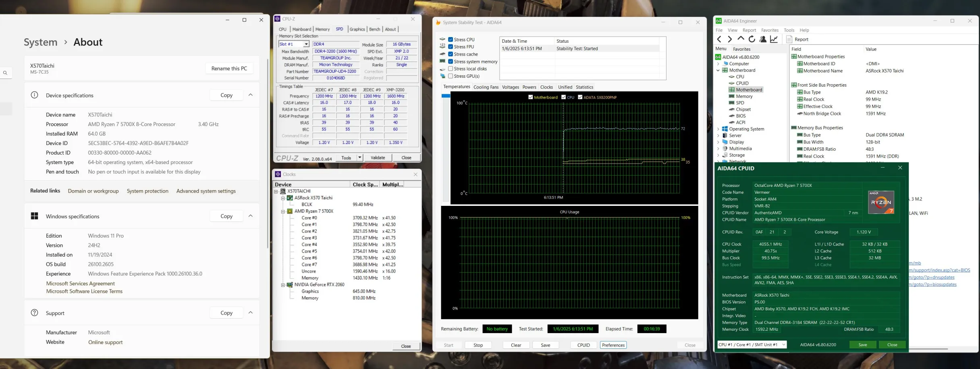Refresh the AIDA64 Engineer page
The width and height of the screenshot is (980, 369).
(x=752, y=39)
